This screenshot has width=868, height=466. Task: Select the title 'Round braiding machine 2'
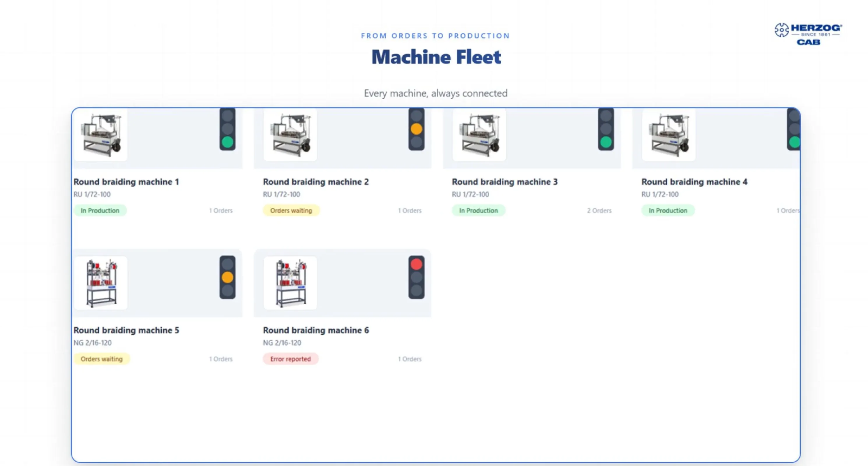[316, 182]
